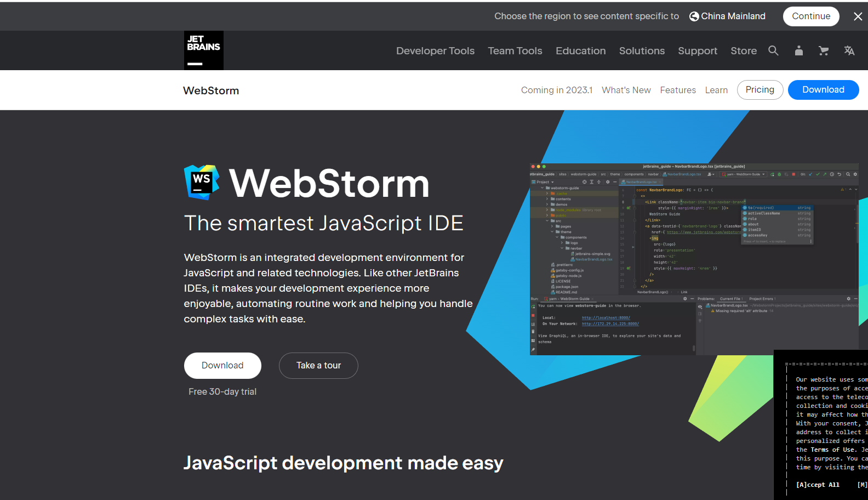The width and height of the screenshot is (868, 500).
Task: Click 'JavaScript development made easy' heading
Action: [x=344, y=463]
